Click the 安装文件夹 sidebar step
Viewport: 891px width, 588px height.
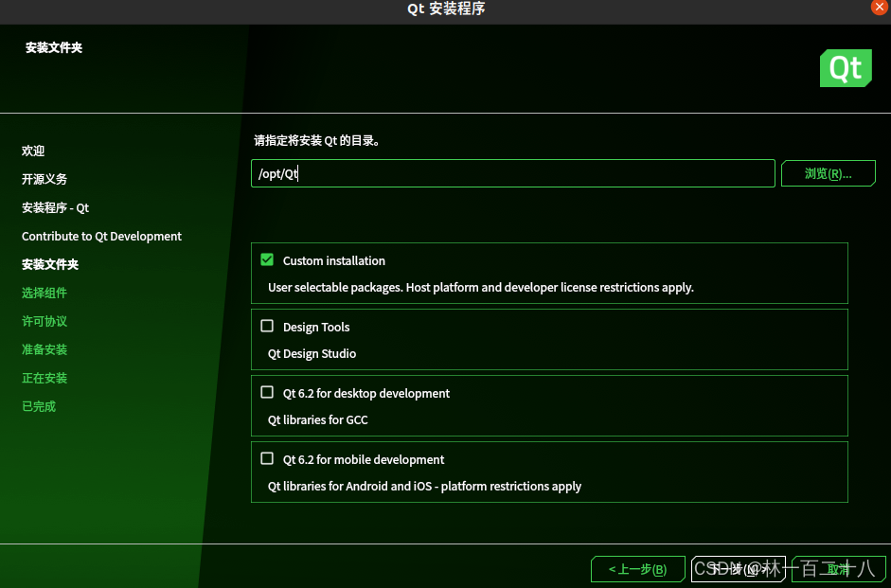(x=50, y=264)
